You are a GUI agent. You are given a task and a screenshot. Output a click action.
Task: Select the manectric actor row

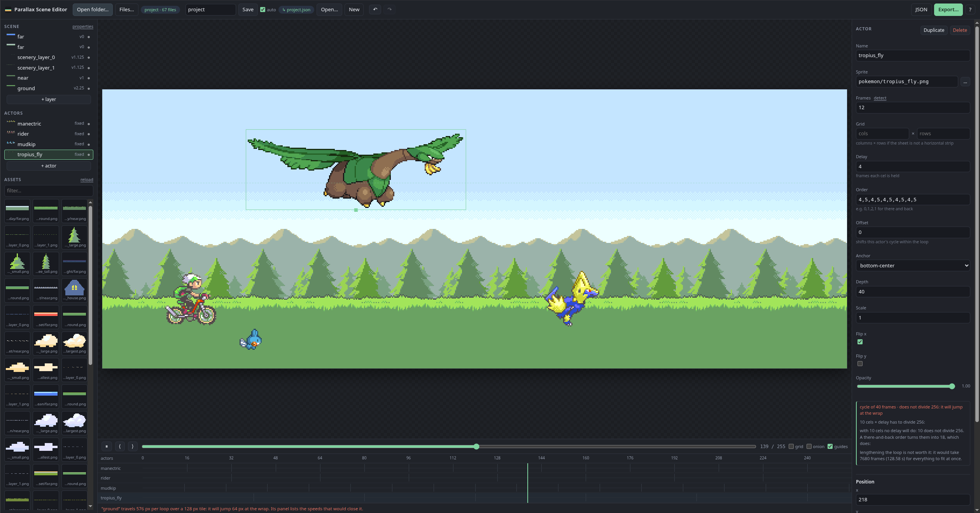(49, 124)
